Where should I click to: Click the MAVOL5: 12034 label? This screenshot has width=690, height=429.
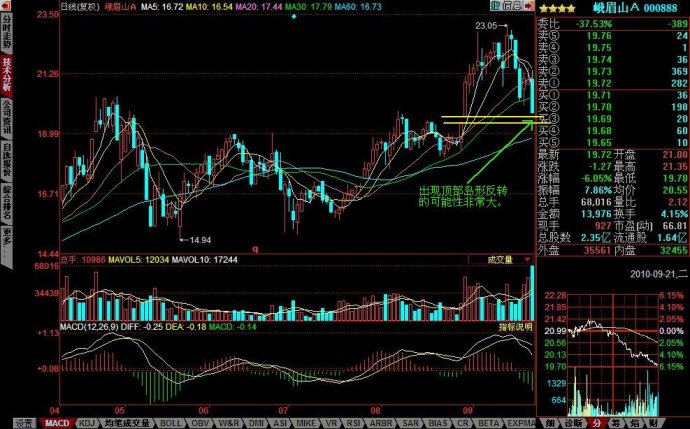138,260
